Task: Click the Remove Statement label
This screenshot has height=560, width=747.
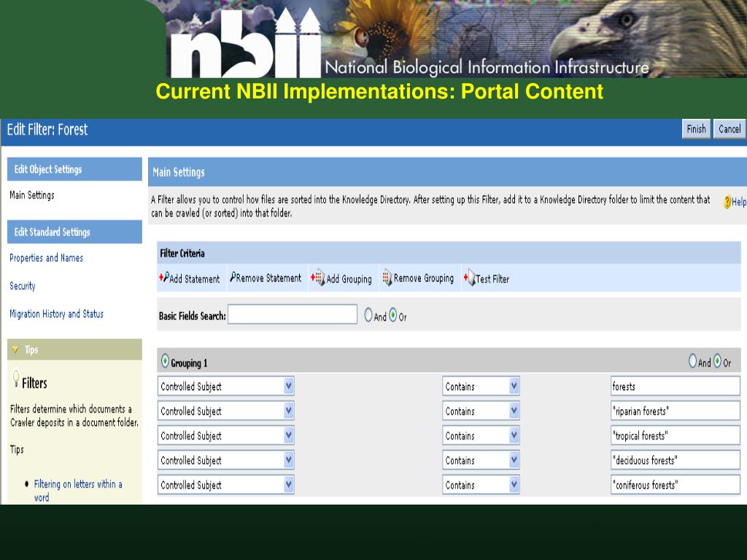Action: 268,278
